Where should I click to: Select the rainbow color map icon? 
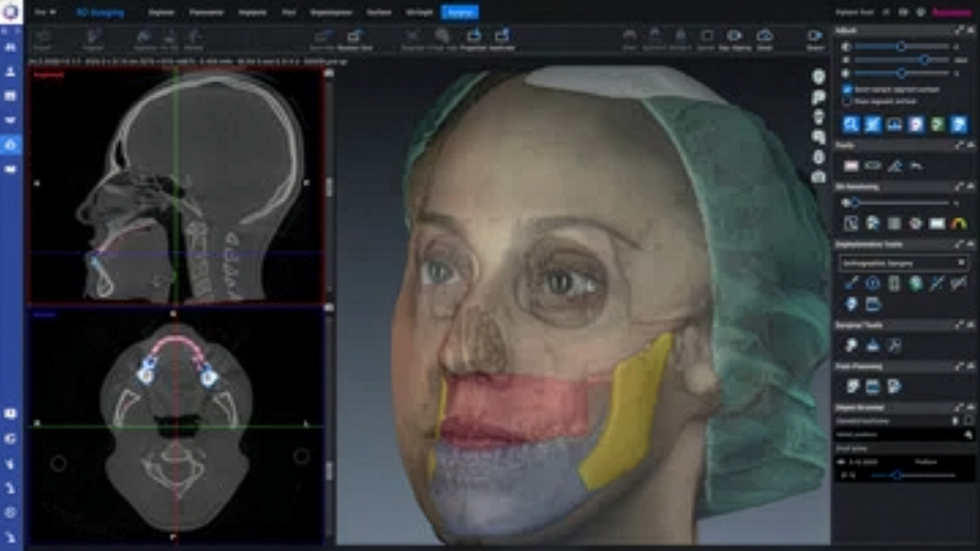958,223
